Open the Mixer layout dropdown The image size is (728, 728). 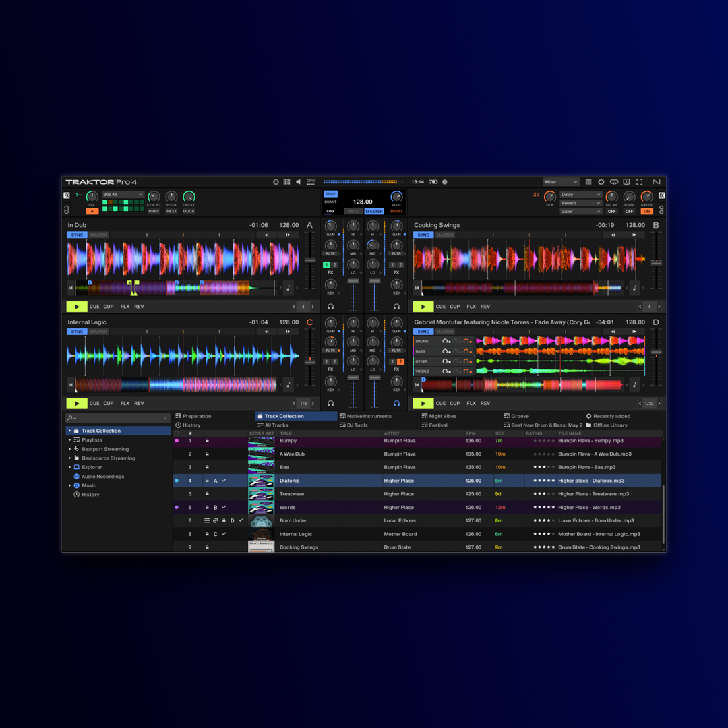tap(561, 182)
